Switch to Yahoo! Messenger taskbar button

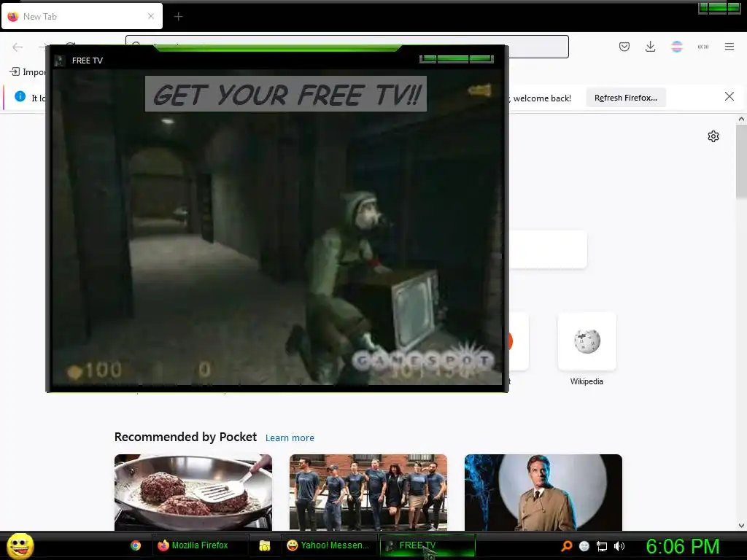[329, 545]
